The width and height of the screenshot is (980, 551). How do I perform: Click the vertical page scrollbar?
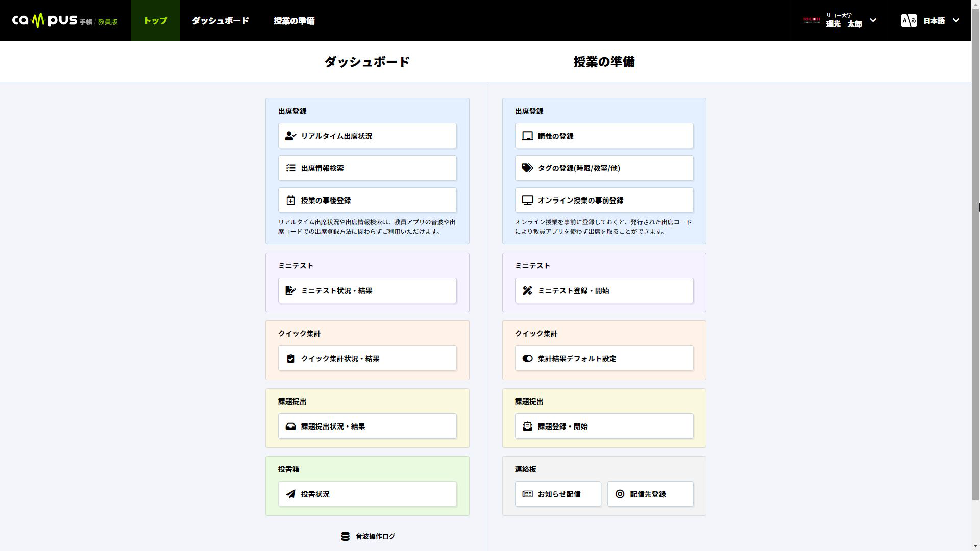(x=975, y=255)
